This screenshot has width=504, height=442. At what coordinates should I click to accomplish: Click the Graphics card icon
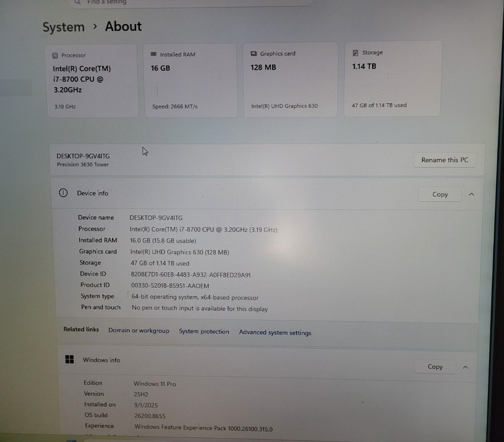coord(254,53)
